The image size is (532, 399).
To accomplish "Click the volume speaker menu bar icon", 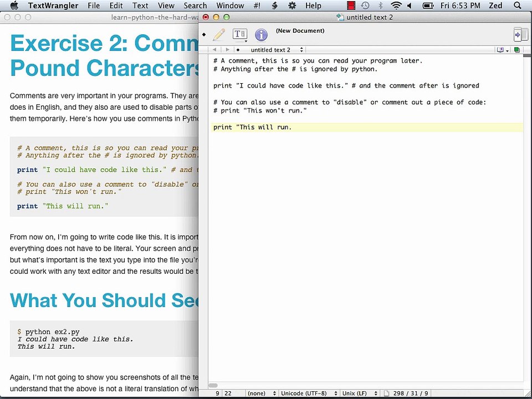I will pyautogui.click(x=410, y=6).
